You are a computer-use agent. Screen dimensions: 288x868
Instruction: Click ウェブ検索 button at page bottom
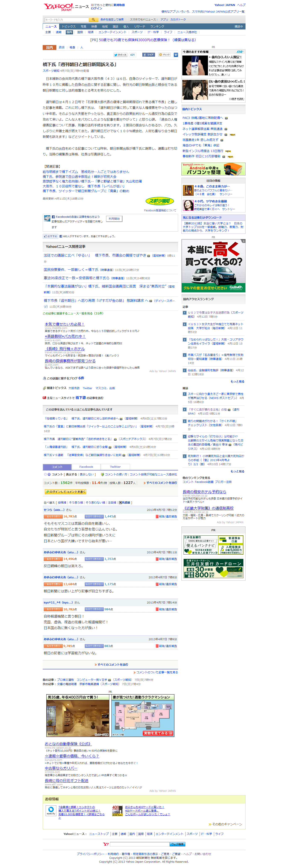pos(177,844)
